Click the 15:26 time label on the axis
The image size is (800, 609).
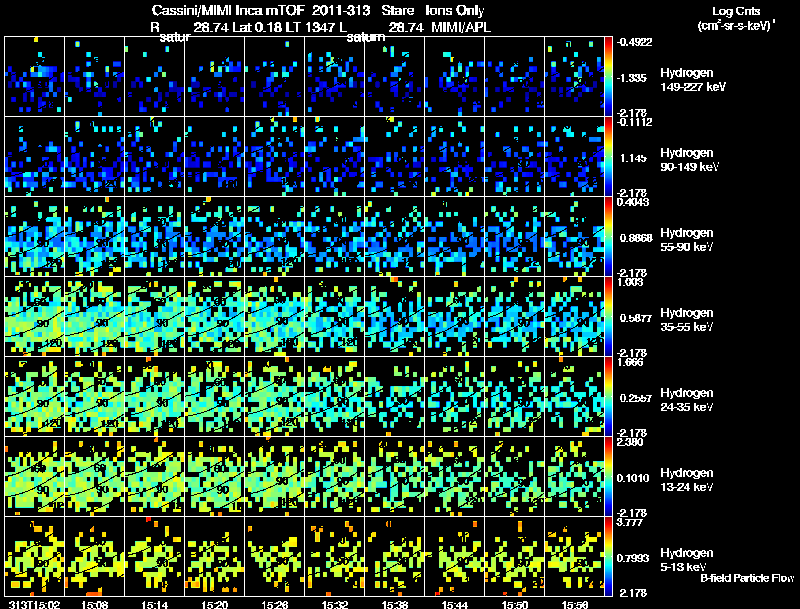pyautogui.click(x=273, y=604)
